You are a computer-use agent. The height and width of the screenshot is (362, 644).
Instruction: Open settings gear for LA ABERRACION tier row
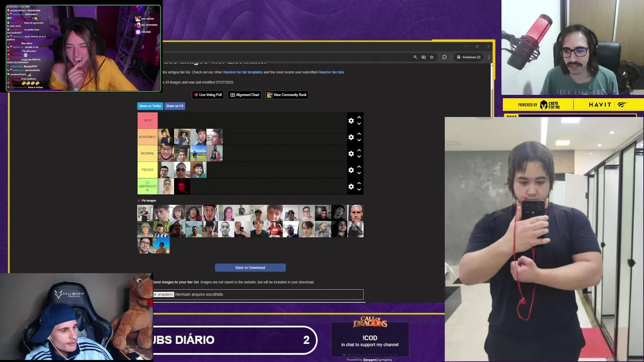[x=351, y=187]
